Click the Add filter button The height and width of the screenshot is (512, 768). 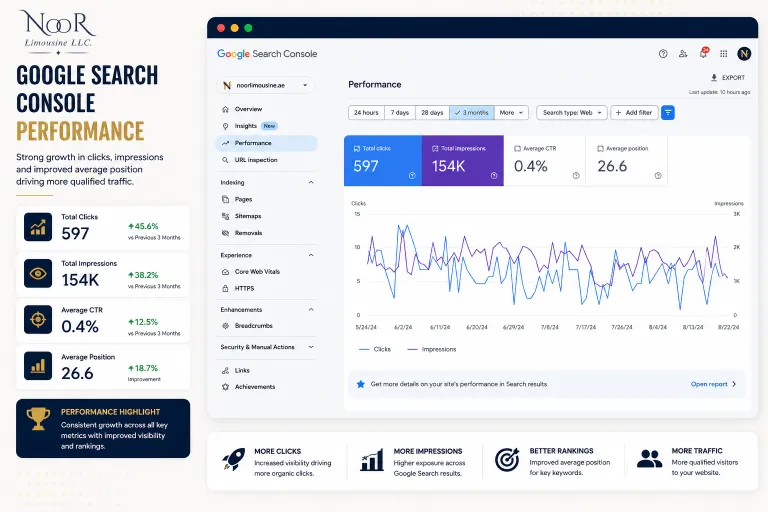pyautogui.click(x=634, y=113)
